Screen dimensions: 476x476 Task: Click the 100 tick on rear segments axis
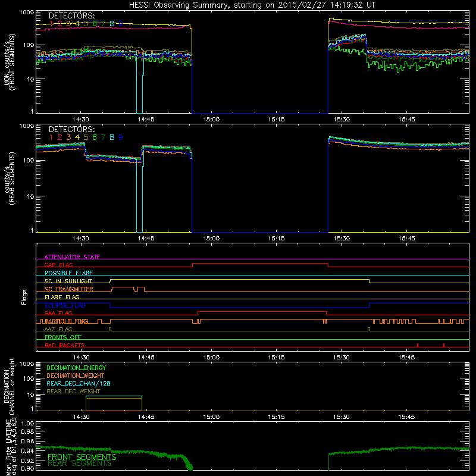pyautogui.click(x=28, y=160)
